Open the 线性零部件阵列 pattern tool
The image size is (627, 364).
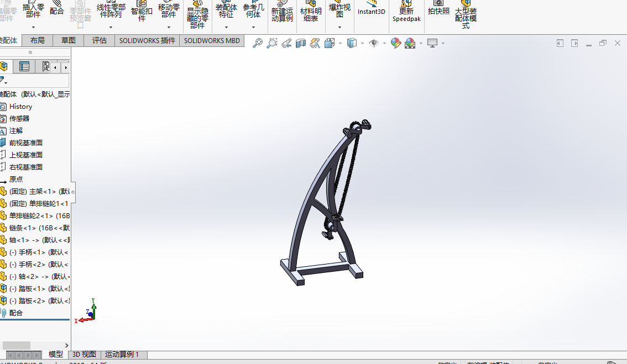111,9
